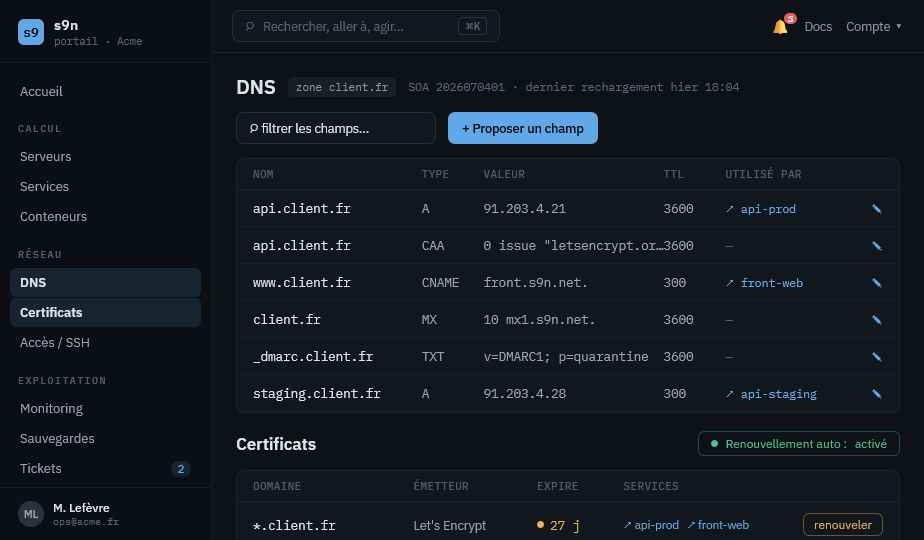The image size is (924, 540).
Task: Follow the front-web link for www.client.fr
Action: 764,283
